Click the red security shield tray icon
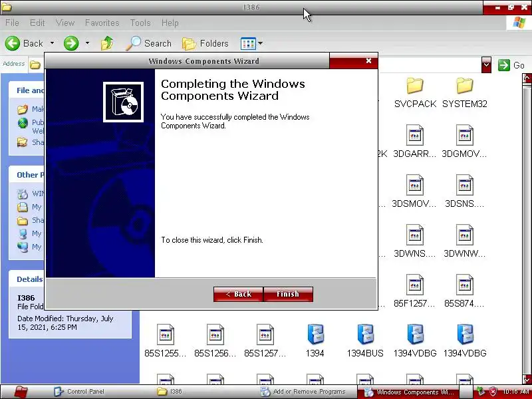This screenshot has width=532, height=399. click(493, 391)
